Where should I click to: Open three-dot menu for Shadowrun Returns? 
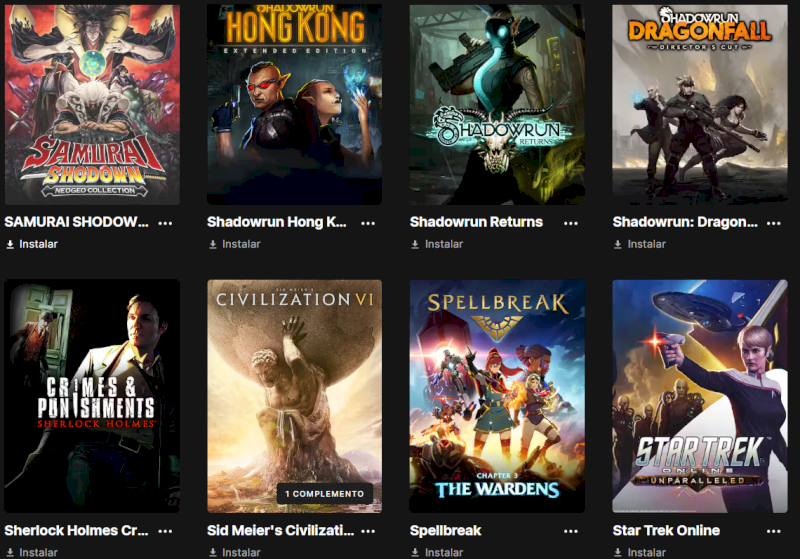(570, 223)
